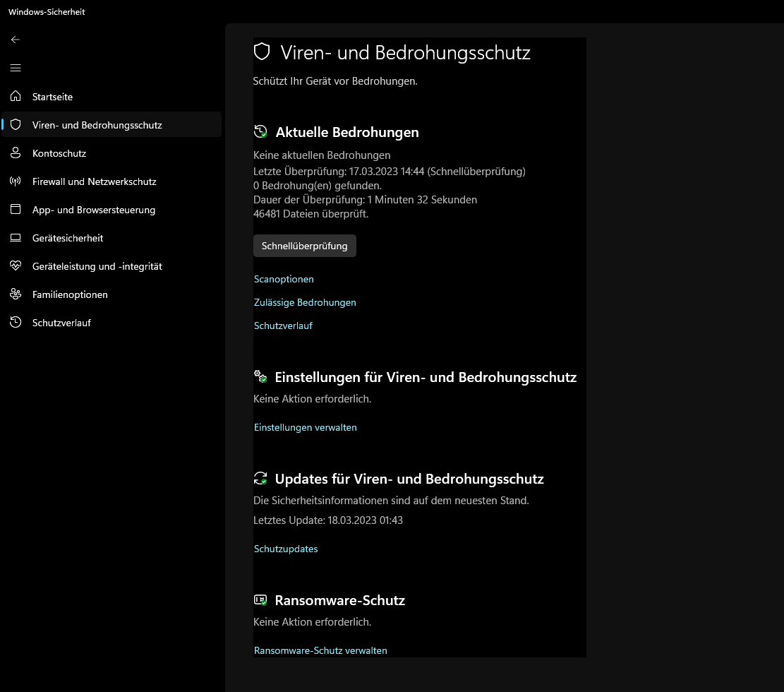Select the Gerätesicherheit laptop icon
Viewport: 784px width, 692px height.
pyautogui.click(x=15, y=238)
